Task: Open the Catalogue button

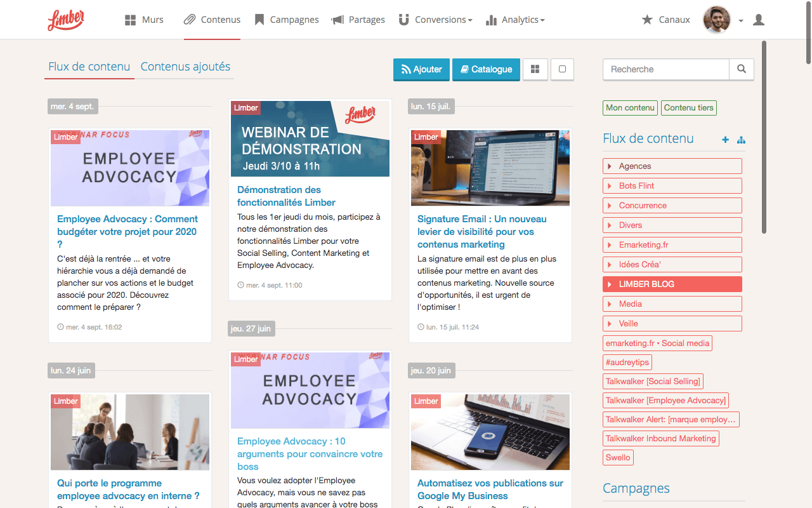Action: tap(487, 69)
